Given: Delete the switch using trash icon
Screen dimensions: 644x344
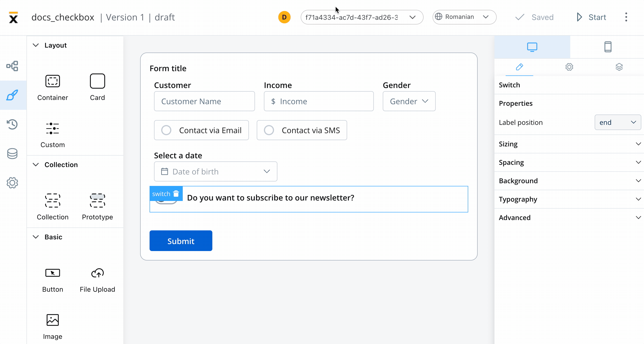Looking at the screenshot, I should tap(176, 194).
